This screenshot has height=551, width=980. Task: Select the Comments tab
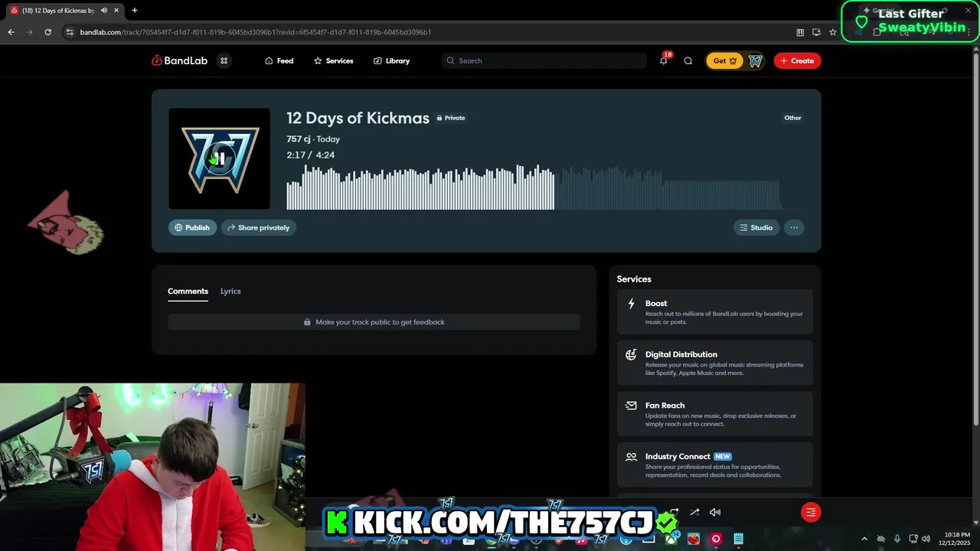tap(188, 291)
